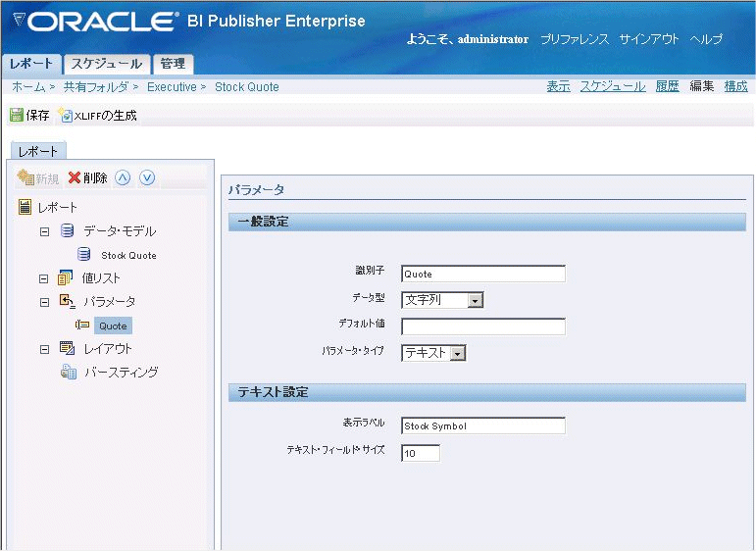Click the レポート root calculator icon

(x=25, y=207)
